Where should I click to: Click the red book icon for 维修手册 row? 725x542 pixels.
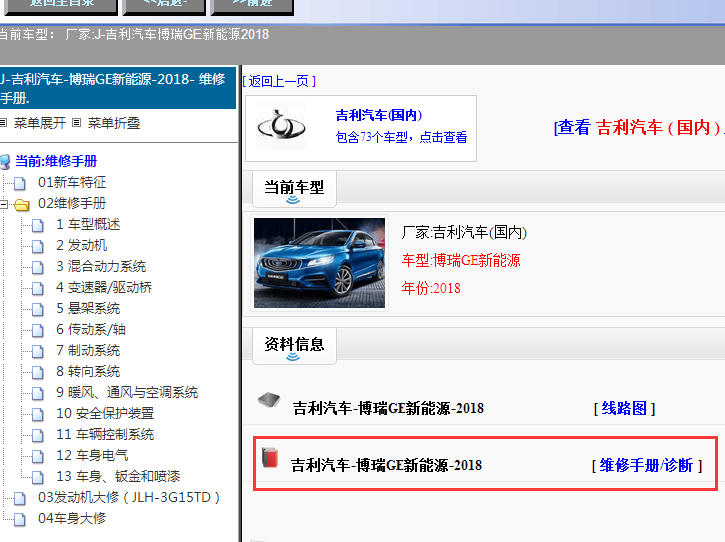(270, 457)
